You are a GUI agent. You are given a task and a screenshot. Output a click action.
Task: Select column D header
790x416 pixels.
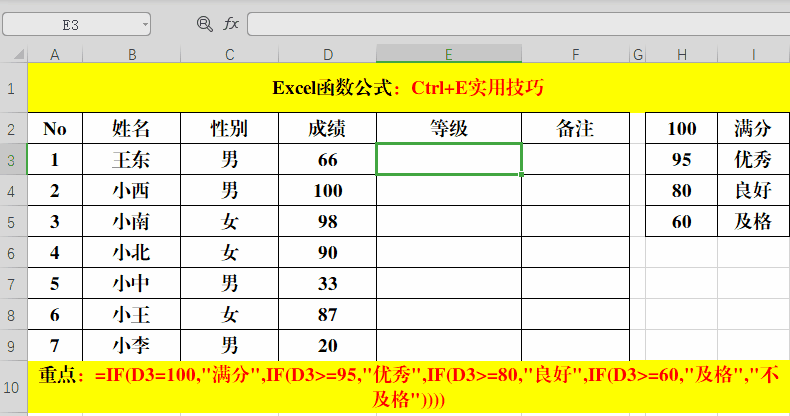click(327, 54)
